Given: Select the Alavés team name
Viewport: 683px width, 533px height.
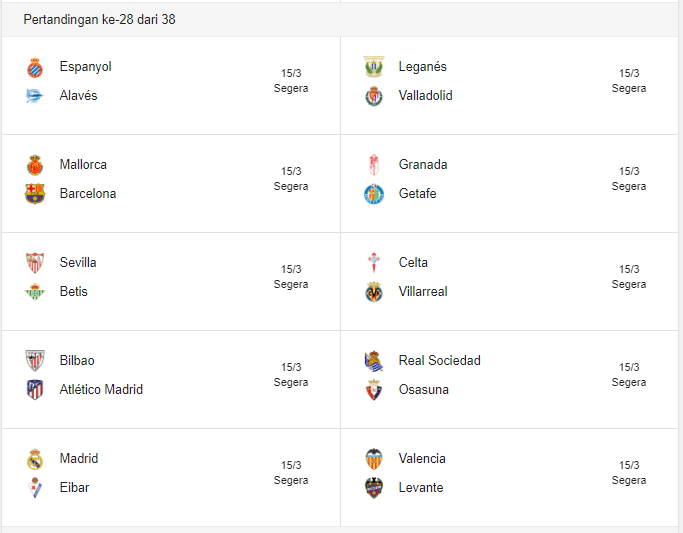Looking at the screenshot, I should point(79,96).
